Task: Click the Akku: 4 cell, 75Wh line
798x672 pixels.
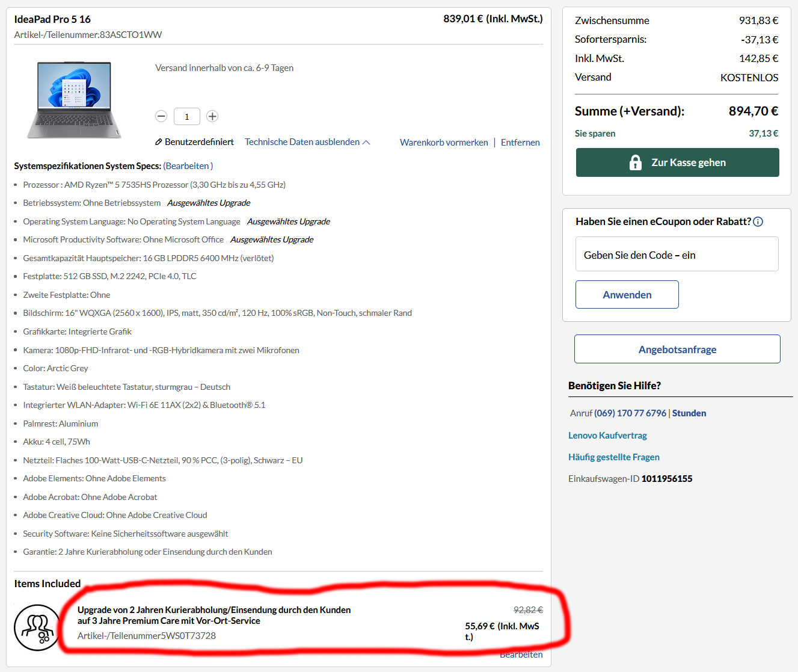Action: pyautogui.click(x=57, y=442)
